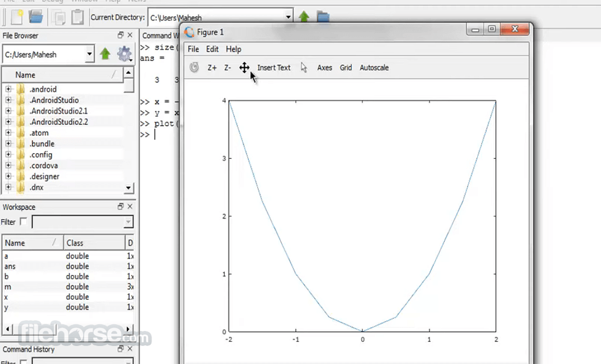
Task: Click the Figure 1 window title icon
Action: [x=189, y=32]
